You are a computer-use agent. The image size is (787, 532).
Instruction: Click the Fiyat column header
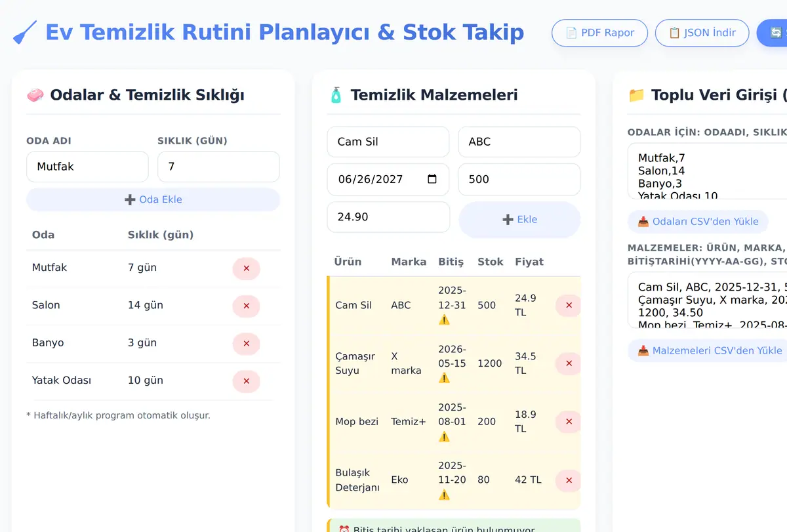[x=529, y=262]
